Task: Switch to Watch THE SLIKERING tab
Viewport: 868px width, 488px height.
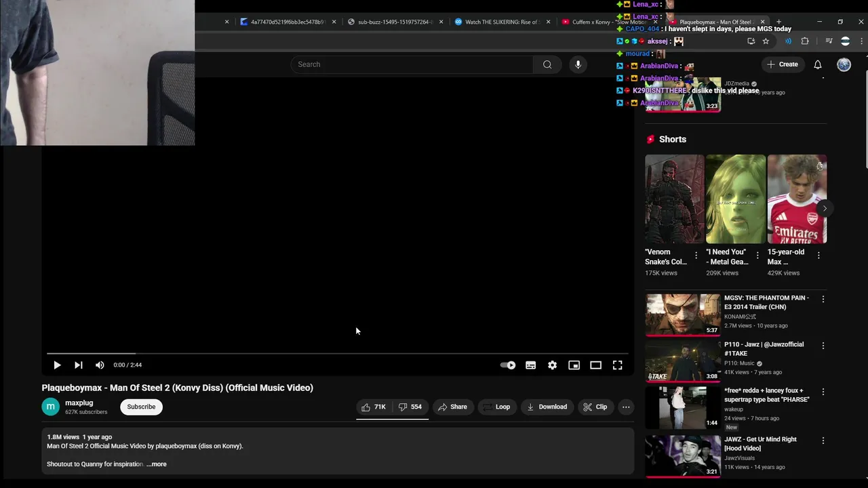Action: [x=500, y=22]
